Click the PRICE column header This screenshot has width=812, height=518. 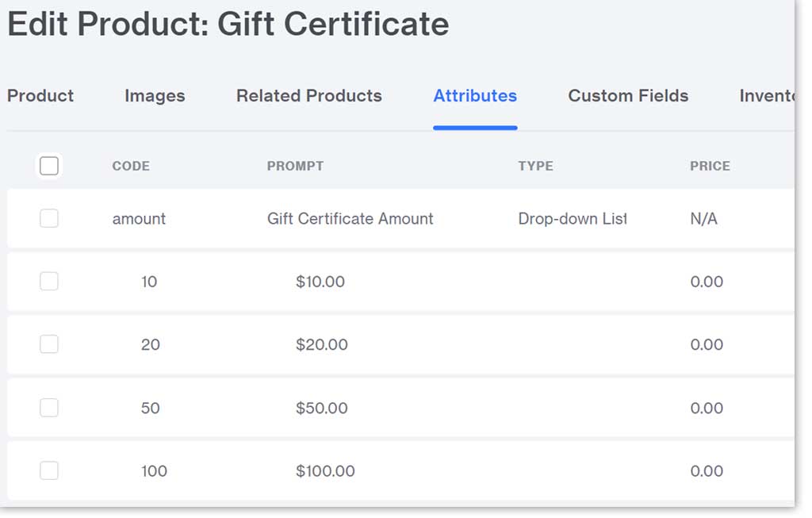tap(710, 166)
